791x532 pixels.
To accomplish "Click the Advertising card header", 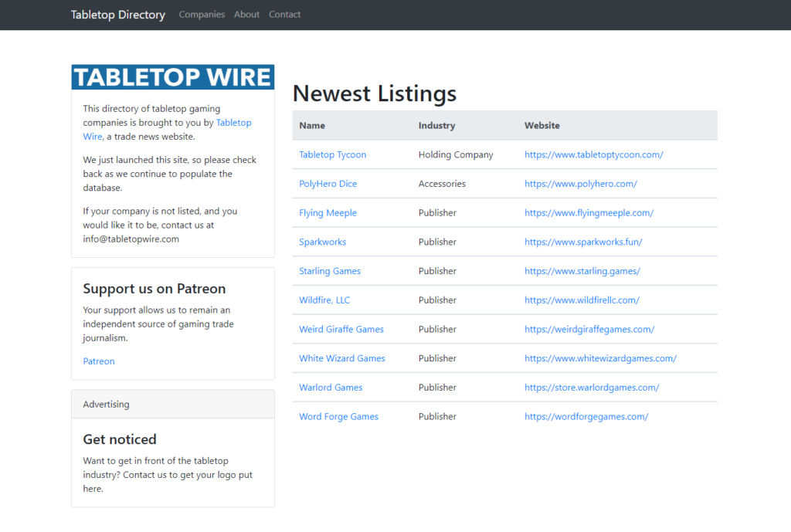I will click(173, 404).
